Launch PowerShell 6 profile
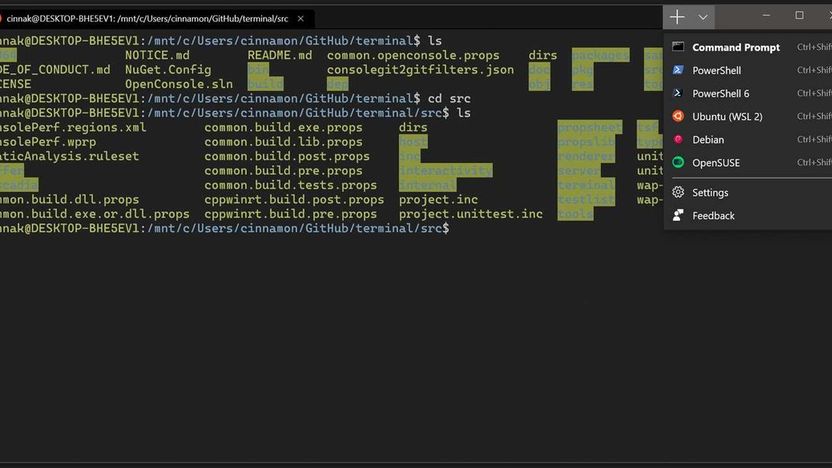Image resolution: width=832 pixels, height=468 pixels. (x=748, y=93)
